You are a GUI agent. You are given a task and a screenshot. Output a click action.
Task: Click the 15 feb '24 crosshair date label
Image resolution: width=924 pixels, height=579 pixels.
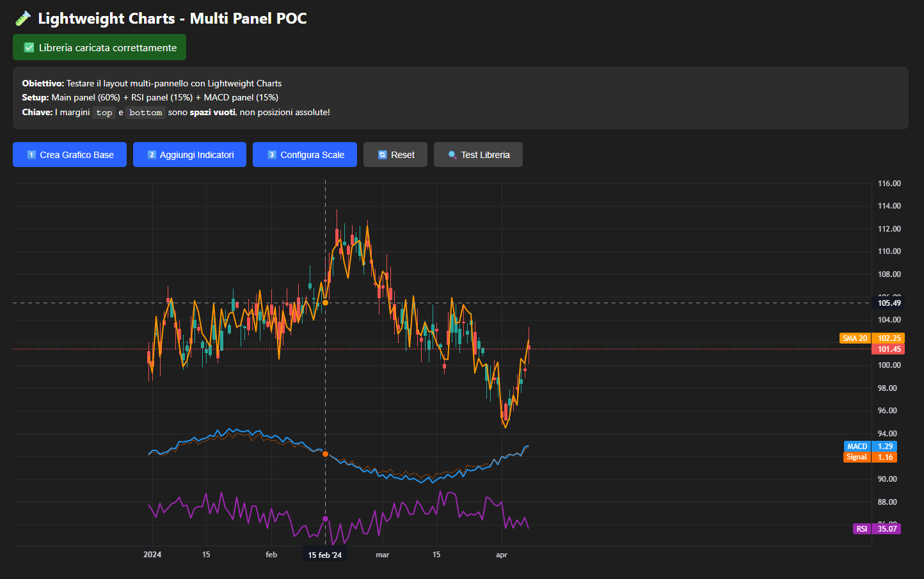click(325, 555)
